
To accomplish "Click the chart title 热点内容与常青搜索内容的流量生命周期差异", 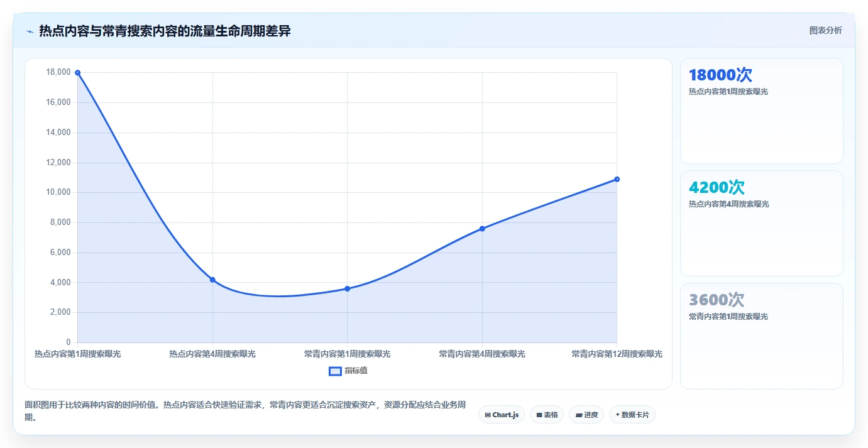I will 165,31.
